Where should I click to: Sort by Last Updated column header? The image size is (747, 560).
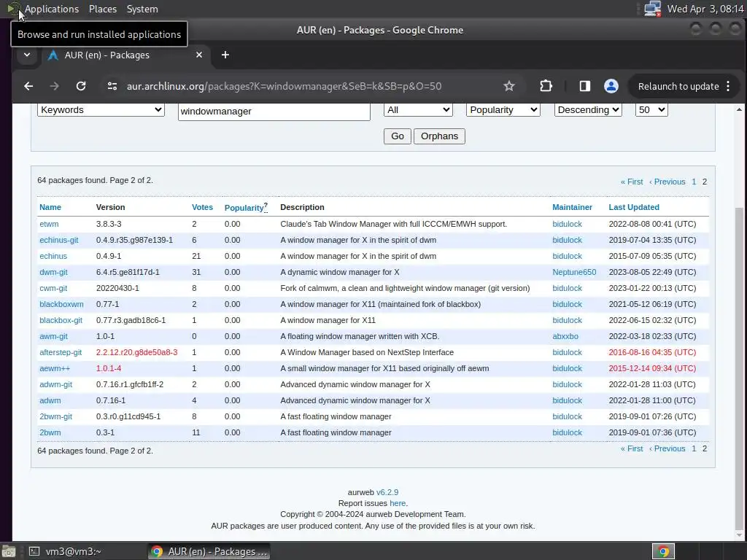pyautogui.click(x=634, y=207)
